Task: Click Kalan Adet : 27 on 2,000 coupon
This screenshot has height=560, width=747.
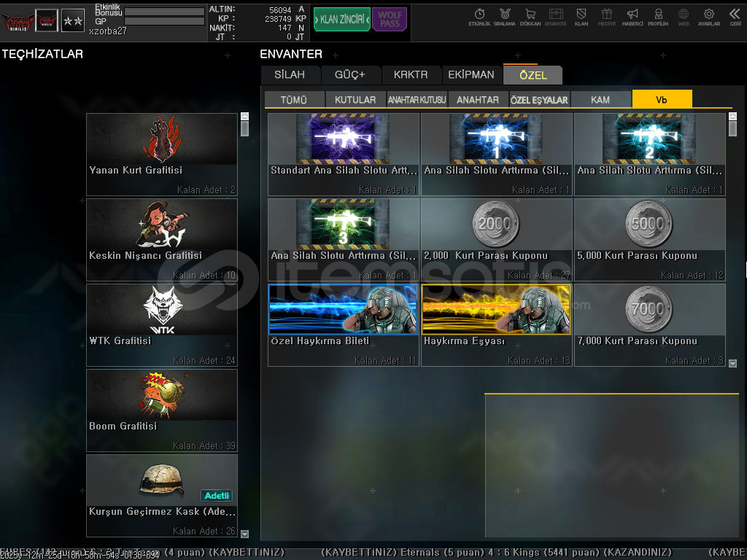Action: point(539,275)
